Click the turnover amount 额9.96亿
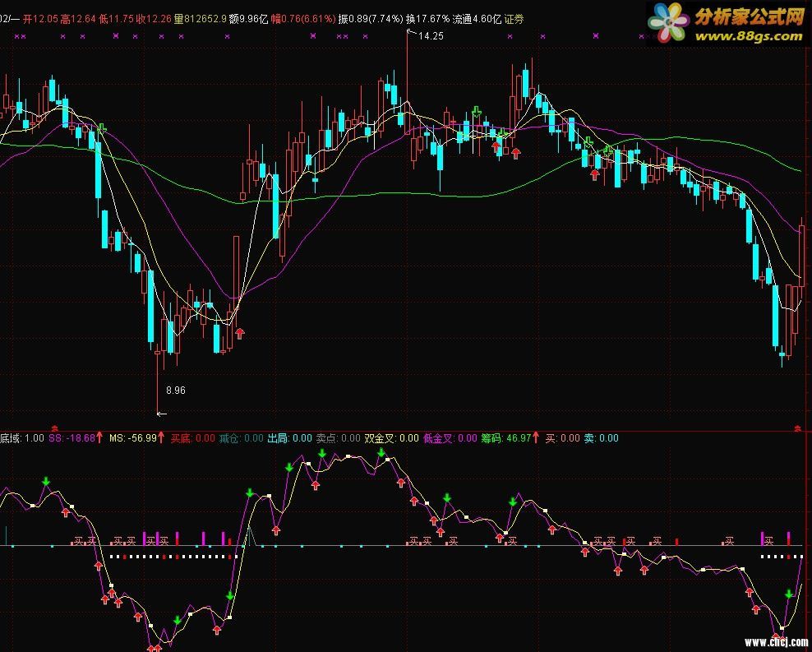The image size is (812, 652). tap(248, 20)
